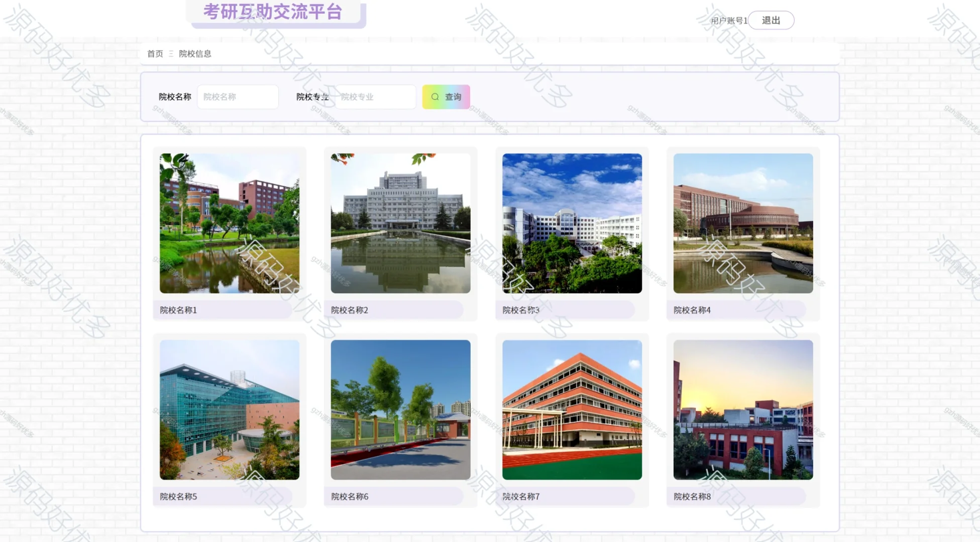980x542 pixels.
Task: Open the 院校信息 breadcrumb item
Action: click(195, 53)
